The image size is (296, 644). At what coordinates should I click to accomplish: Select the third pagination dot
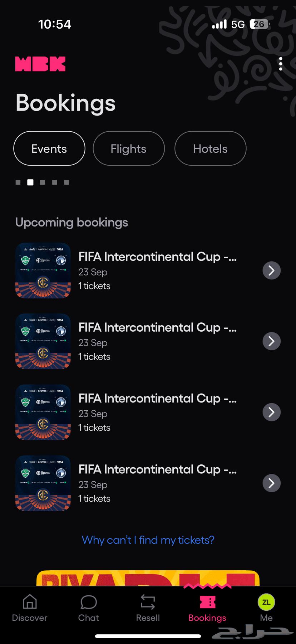coord(43,182)
